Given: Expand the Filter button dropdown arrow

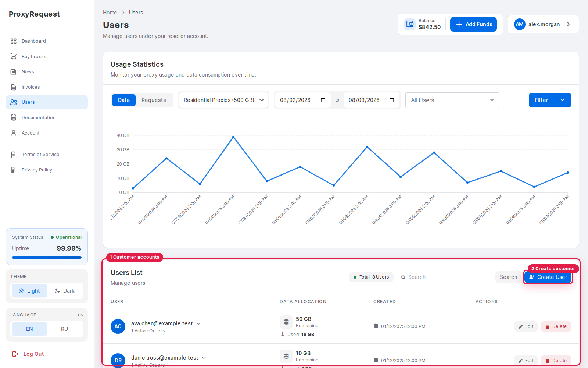Looking at the screenshot, I should (x=563, y=100).
